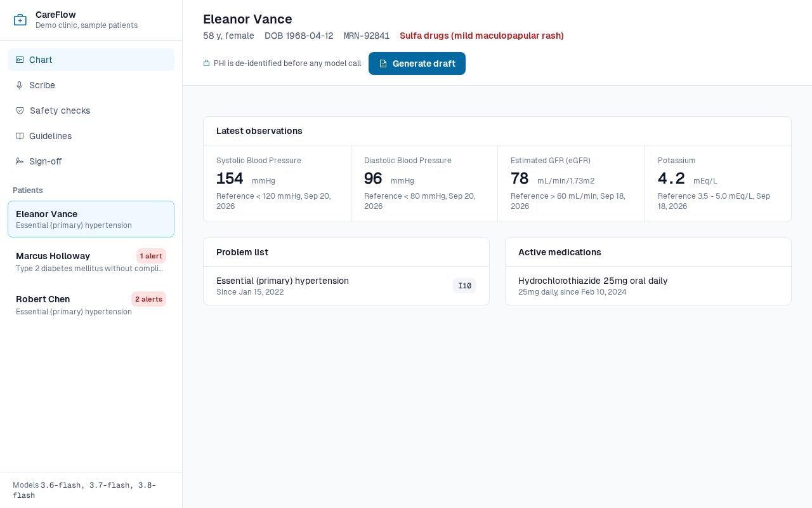Click the Guidelines book icon
This screenshot has height=508, width=812.
(20, 136)
